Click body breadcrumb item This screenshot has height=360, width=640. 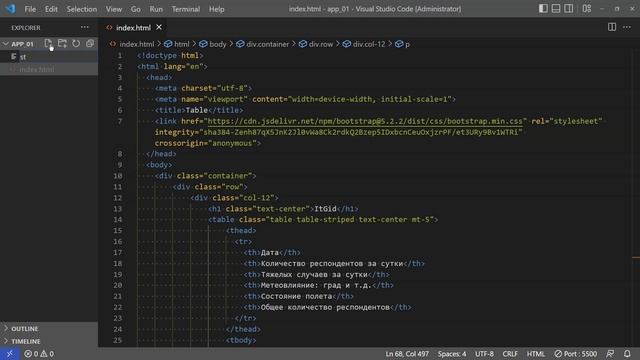pos(218,44)
